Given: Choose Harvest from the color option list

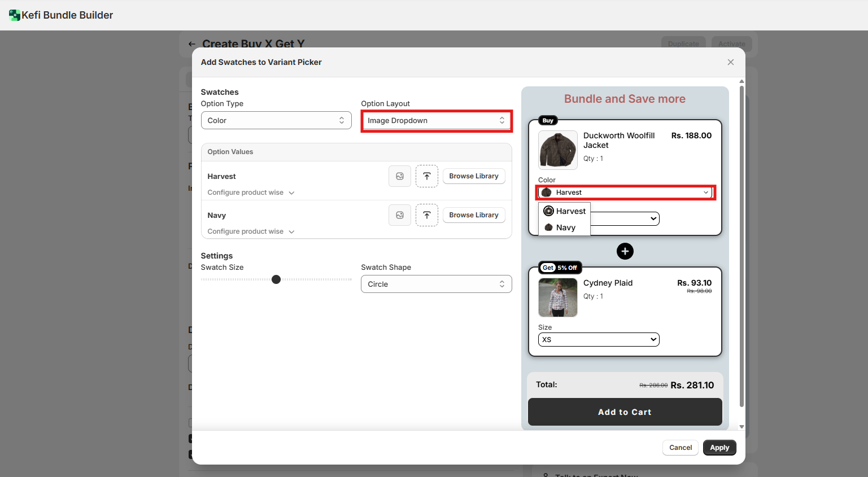Looking at the screenshot, I should [x=565, y=211].
